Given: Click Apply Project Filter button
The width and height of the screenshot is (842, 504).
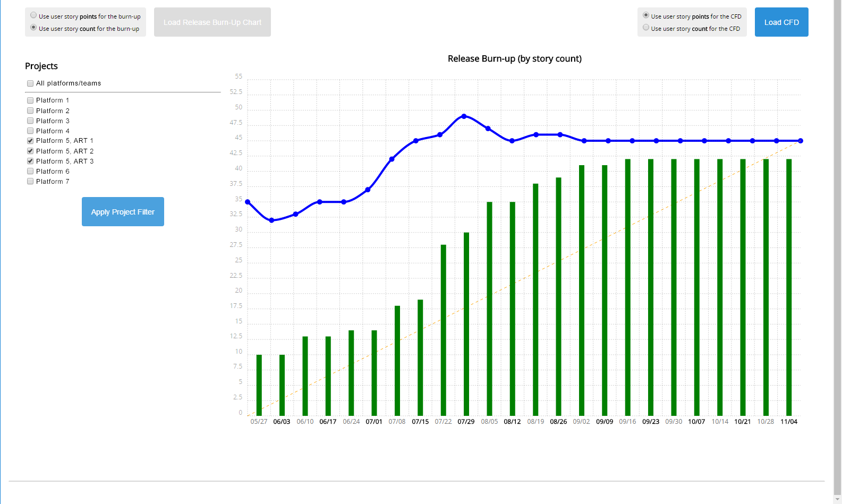Looking at the screenshot, I should (x=123, y=212).
